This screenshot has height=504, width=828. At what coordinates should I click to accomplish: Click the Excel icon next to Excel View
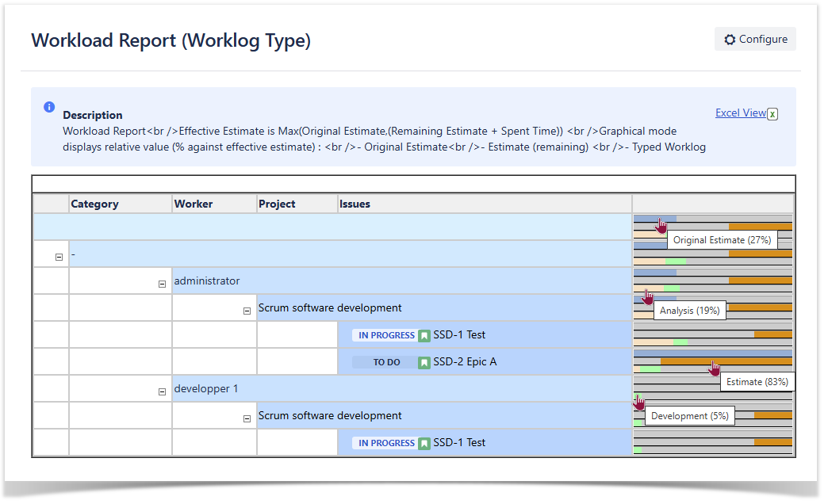[772, 113]
